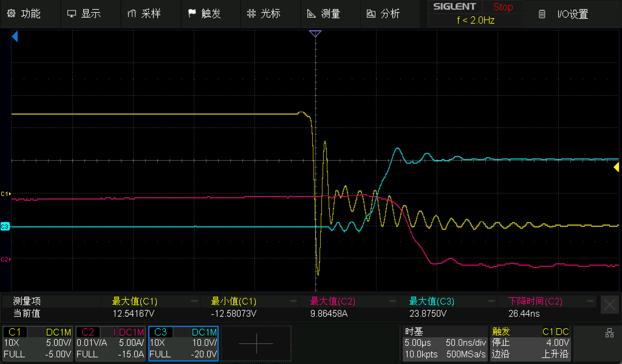
Task: Click the 26.44ns fall time value
Action: (524, 313)
